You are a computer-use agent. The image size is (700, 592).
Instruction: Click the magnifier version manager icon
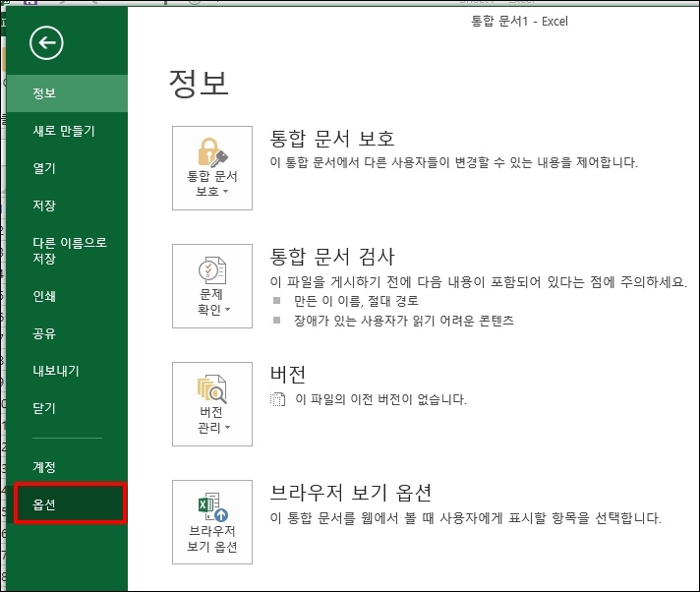click(212, 388)
